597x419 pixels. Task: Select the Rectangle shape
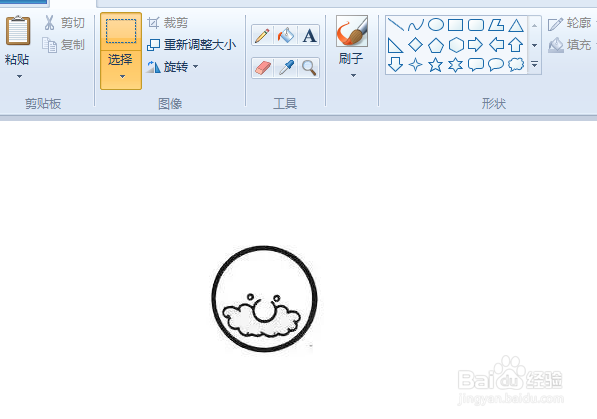pos(455,25)
